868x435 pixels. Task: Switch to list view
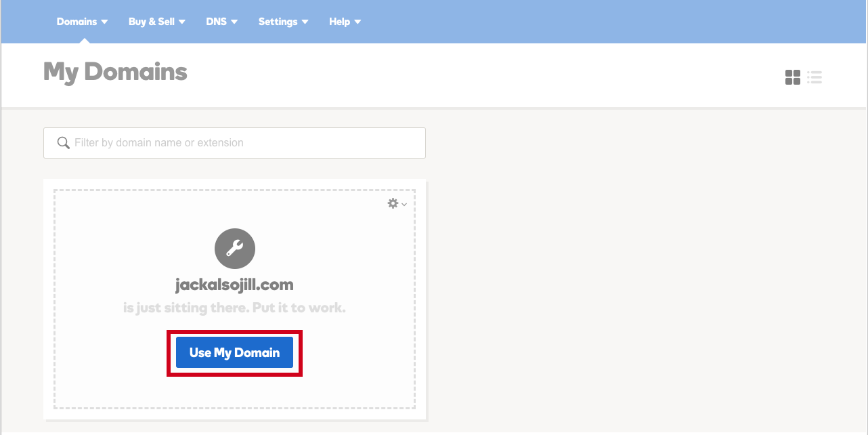(x=815, y=77)
